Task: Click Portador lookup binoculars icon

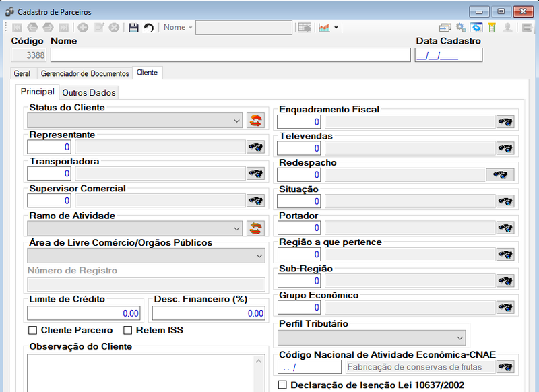Action: pos(505,228)
